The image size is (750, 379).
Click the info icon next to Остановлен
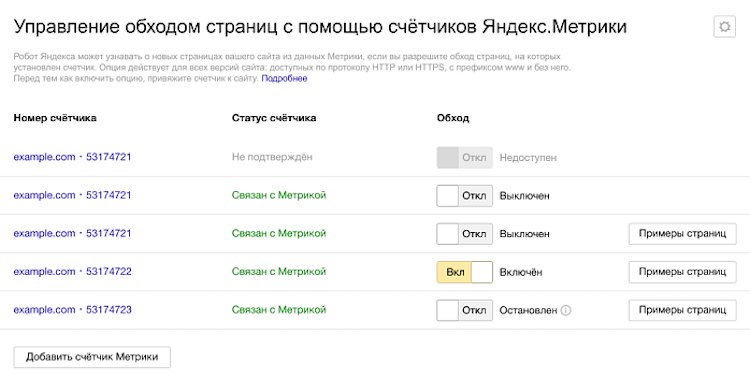click(566, 310)
